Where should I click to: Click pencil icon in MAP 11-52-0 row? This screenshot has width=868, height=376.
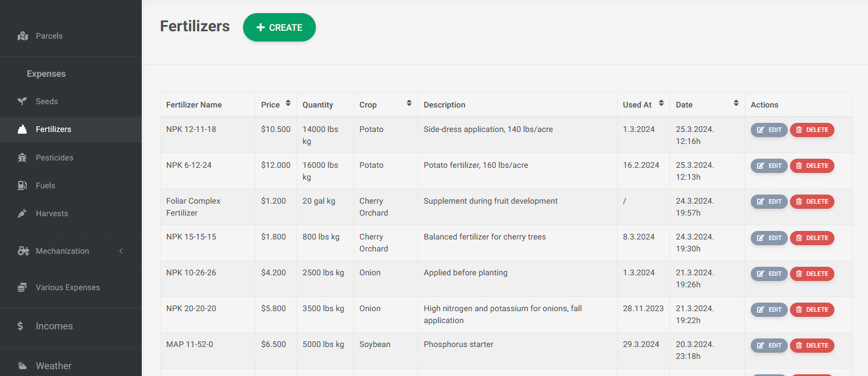760,345
